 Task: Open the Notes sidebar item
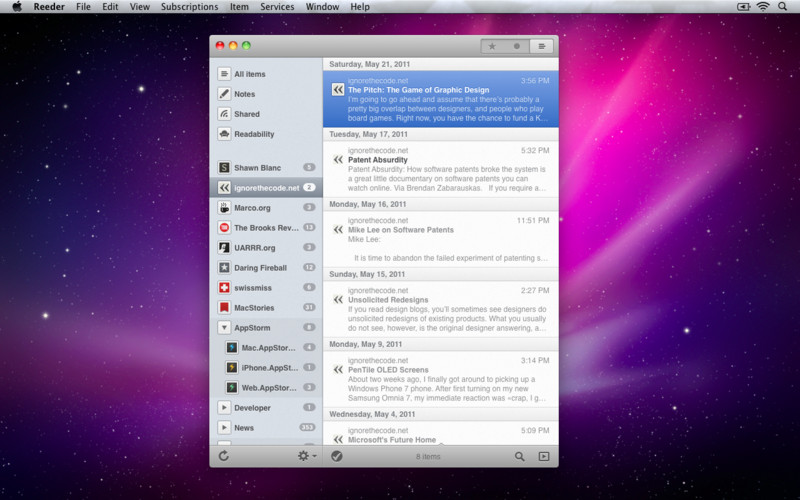(244, 94)
